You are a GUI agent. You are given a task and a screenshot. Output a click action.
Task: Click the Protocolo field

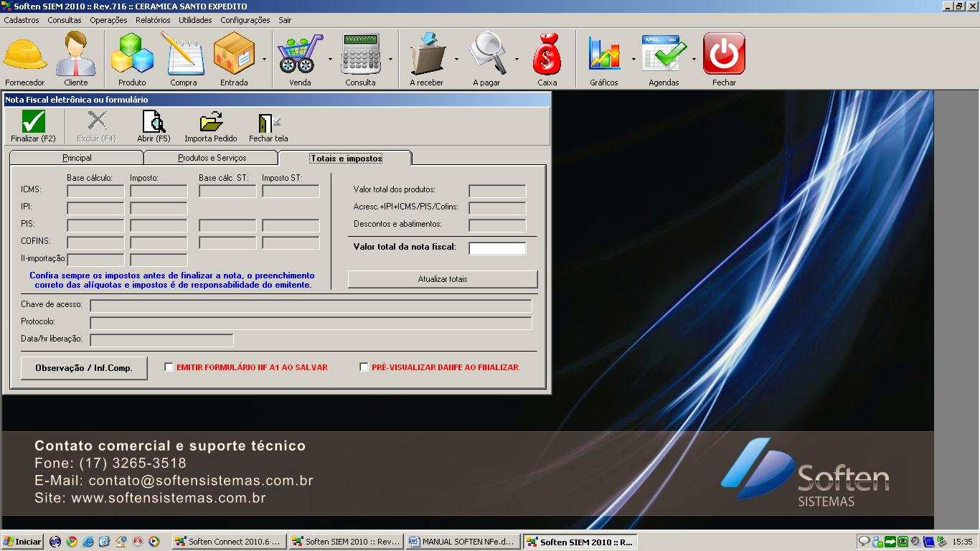pyautogui.click(x=311, y=324)
